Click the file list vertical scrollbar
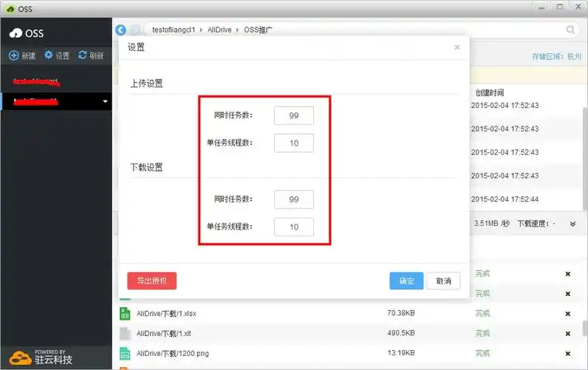588x370 pixels. (585, 158)
